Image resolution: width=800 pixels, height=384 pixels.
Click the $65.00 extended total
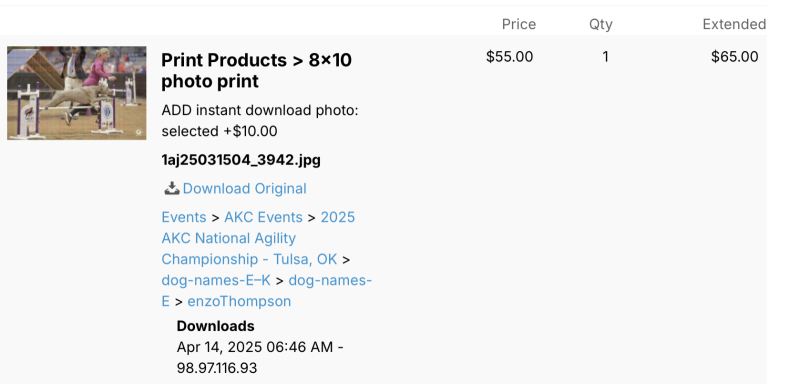coord(735,57)
